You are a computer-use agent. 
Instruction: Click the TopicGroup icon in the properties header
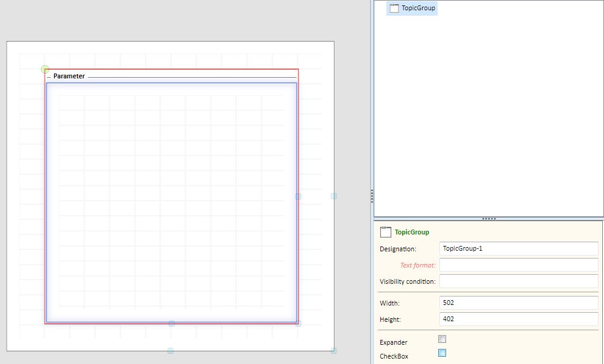[x=386, y=232]
